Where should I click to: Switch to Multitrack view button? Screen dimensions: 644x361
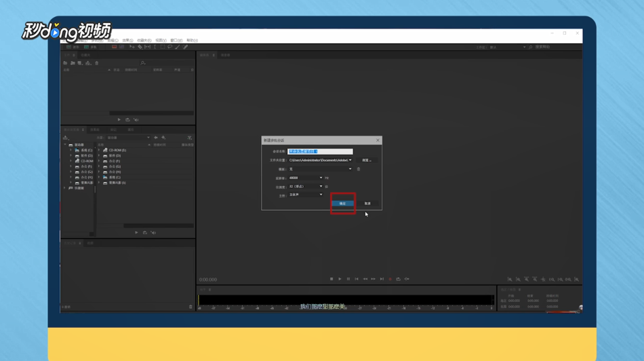pos(90,47)
